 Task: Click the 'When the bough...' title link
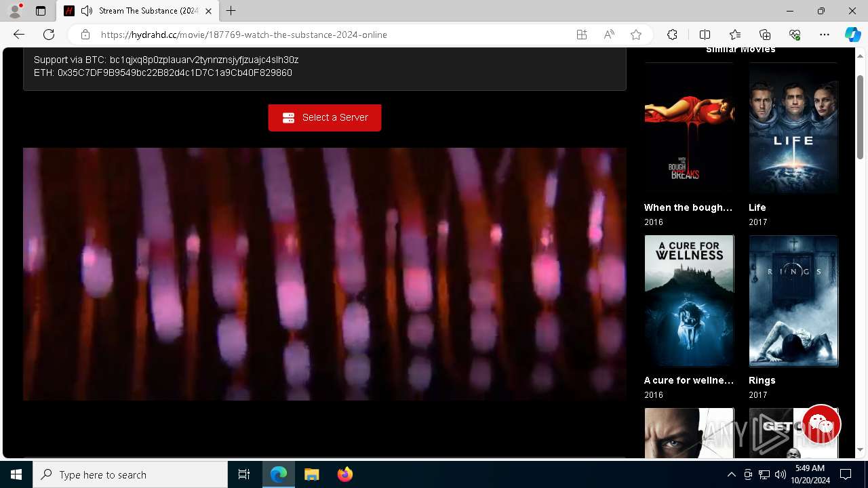click(x=688, y=207)
